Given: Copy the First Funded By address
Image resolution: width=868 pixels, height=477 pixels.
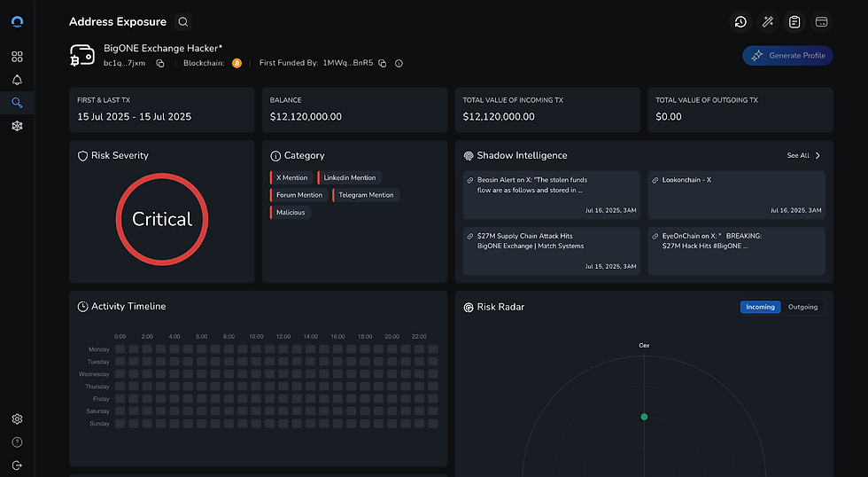Looking at the screenshot, I should pos(382,63).
